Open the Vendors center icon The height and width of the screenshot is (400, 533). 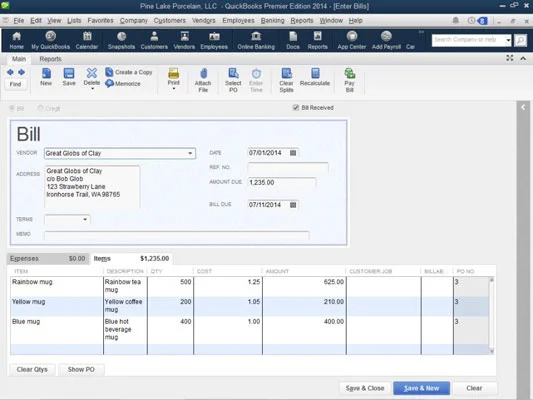(184, 40)
